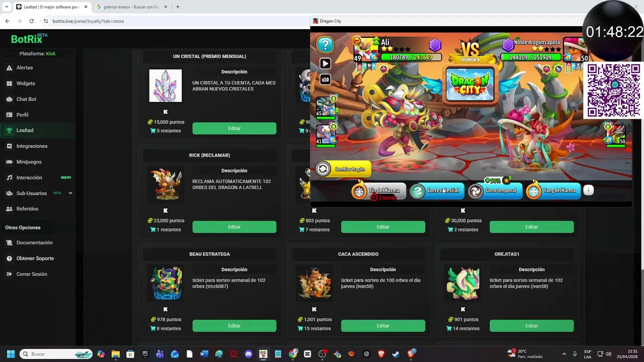The width and height of the screenshot is (644, 362).
Task: Open the Widgets section in sidebar
Action: pyautogui.click(x=25, y=83)
